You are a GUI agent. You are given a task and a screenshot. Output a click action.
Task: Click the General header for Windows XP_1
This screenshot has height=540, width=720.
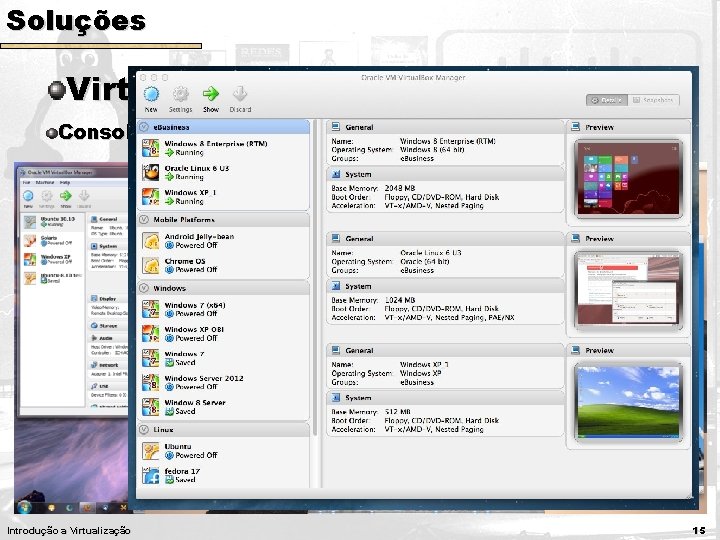tap(444, 350)
